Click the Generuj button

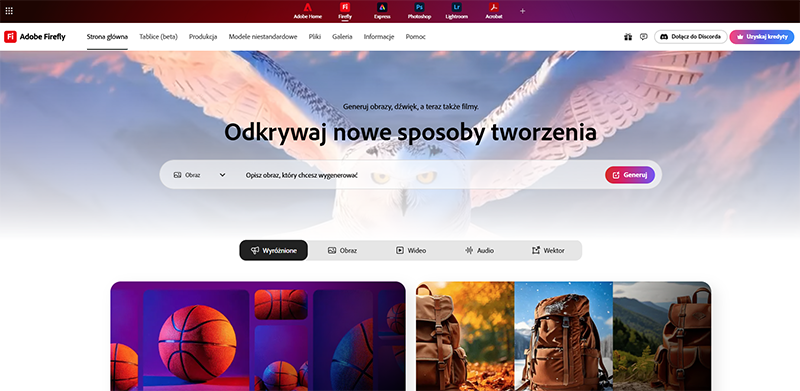[630, 175]
